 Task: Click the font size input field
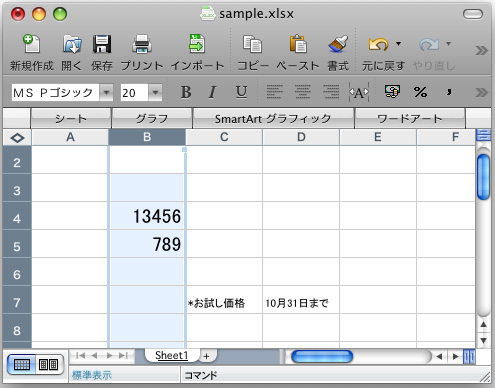point(134,92)
